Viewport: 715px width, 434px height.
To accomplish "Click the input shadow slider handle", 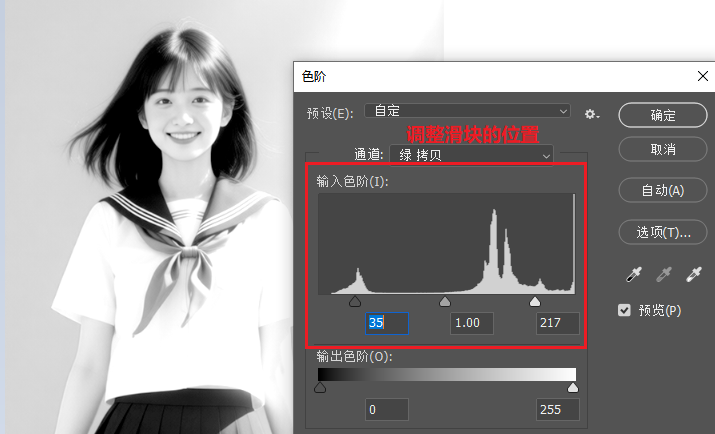I will point(355,301).
